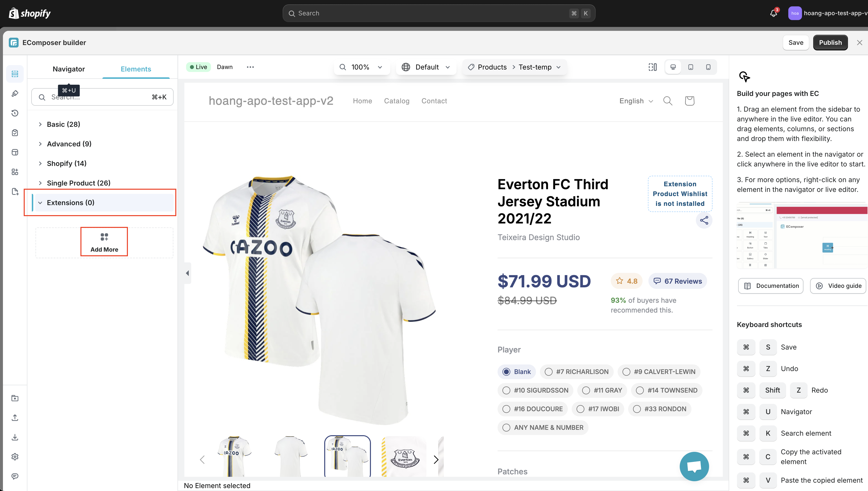868x491 pixels.
Task: Expand the Single Product (26) group
Action: 78,183
